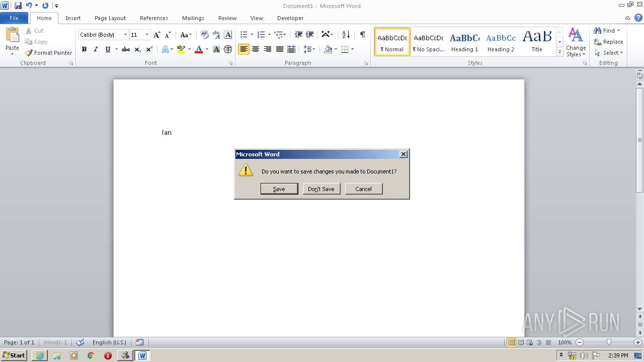The image size is (644, 362).
Task: Switch to the References tab
Action: tap(154, 18)
